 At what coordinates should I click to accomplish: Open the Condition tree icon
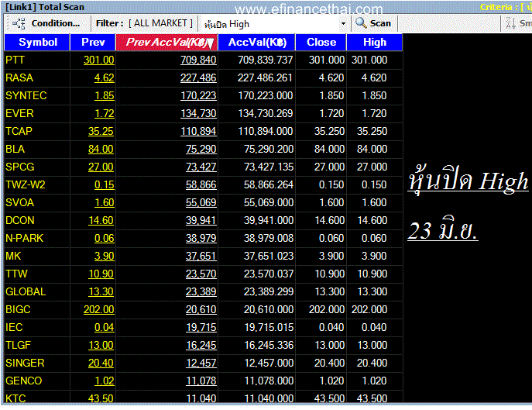click(x=19, y=23)
